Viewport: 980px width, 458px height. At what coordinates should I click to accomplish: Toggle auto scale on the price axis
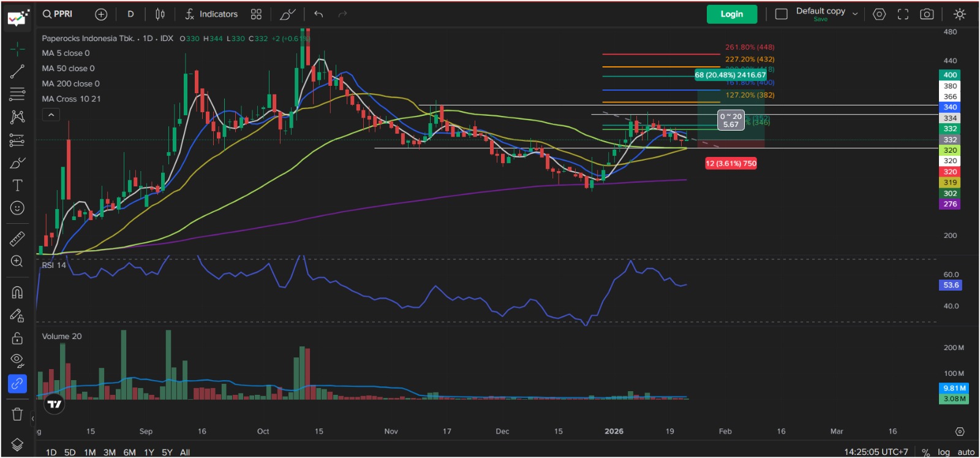click(966, 452)
